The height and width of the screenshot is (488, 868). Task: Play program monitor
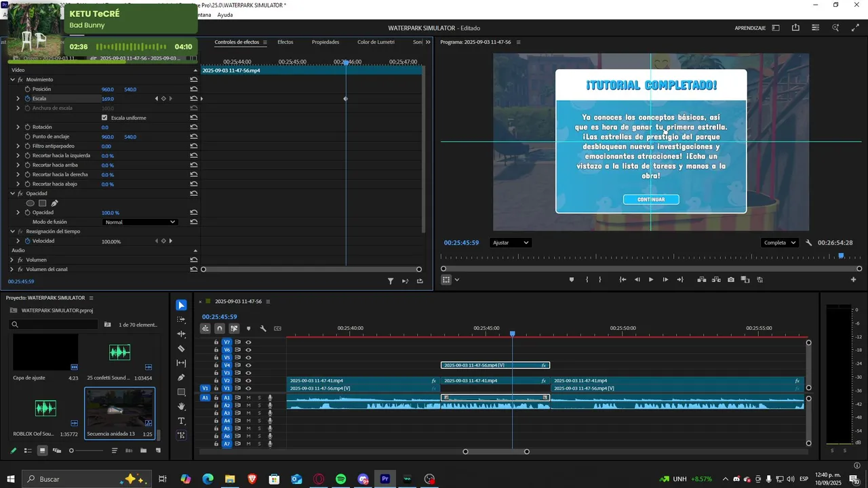pos(651,279)
